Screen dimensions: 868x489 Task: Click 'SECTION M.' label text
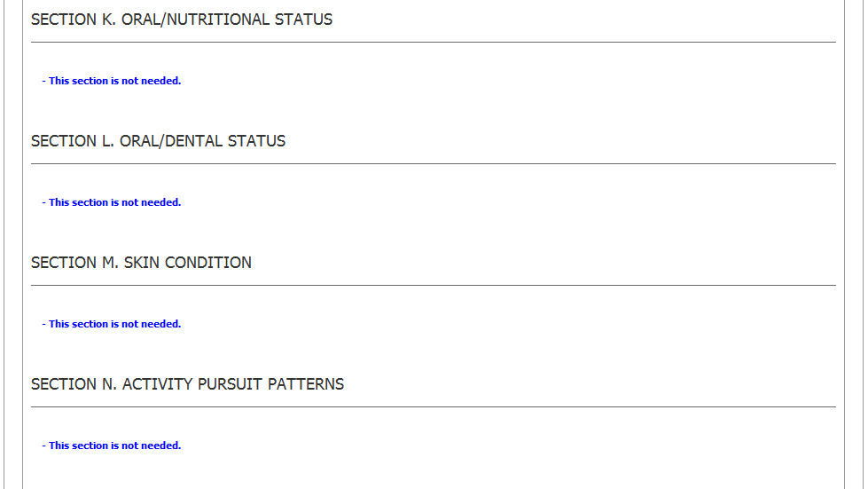pos(67,263)
